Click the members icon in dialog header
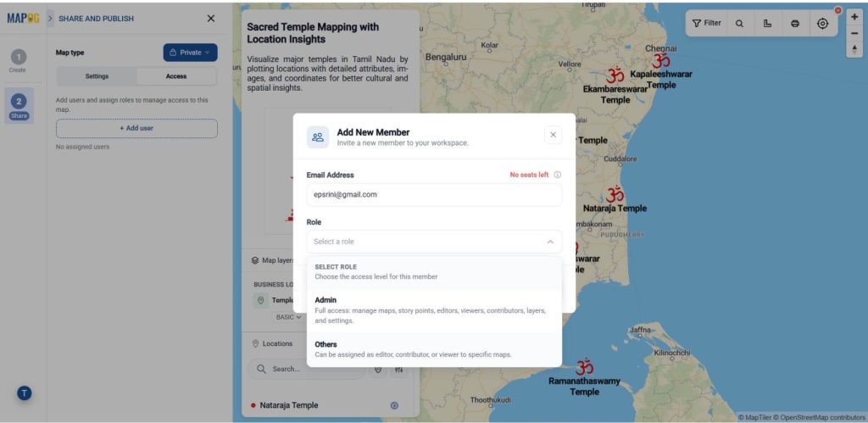Image resolution: width=868 pixels, height=423 pixels. click(x=318, y=136)
